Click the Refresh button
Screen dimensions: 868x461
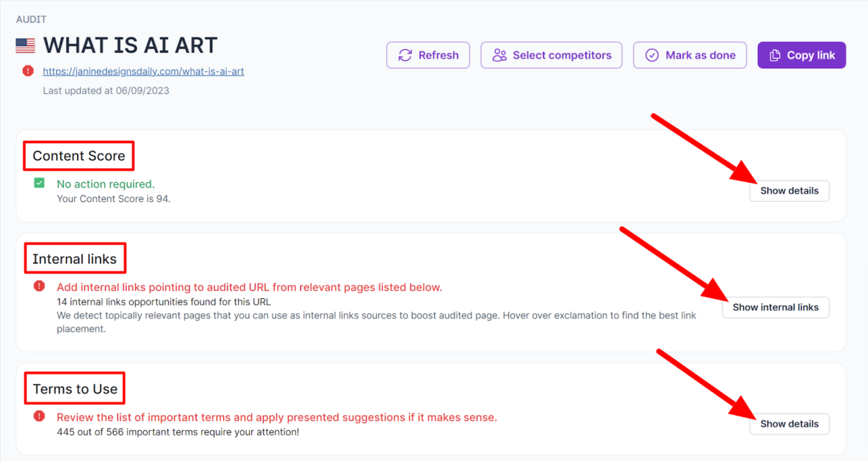[428, 54]
